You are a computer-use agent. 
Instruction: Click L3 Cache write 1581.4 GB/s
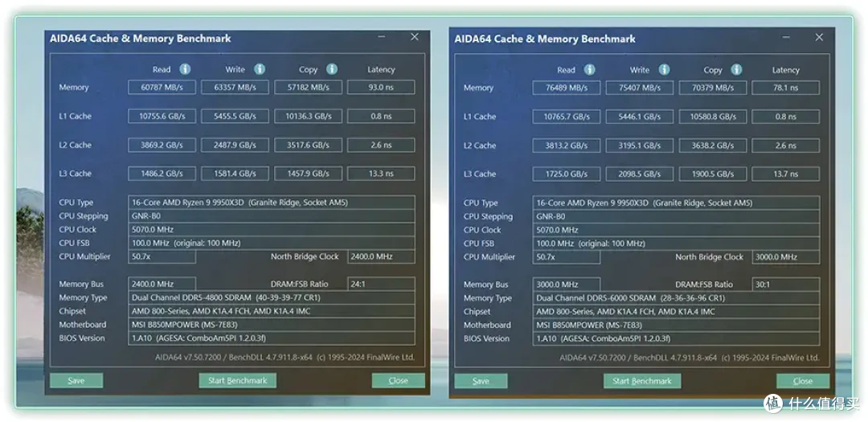pyautogui.click(x=235, y=174)
